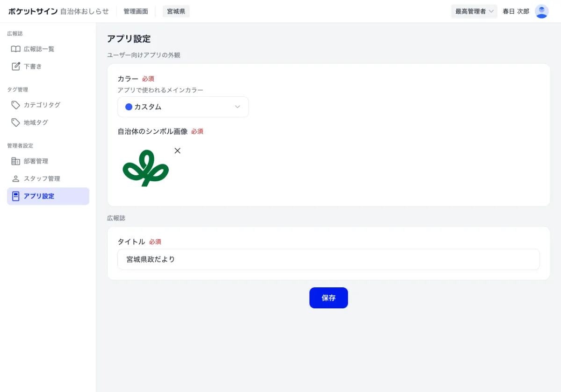
Task: Open the カラー dropdown showing カスタム
Action: [183, 107]
